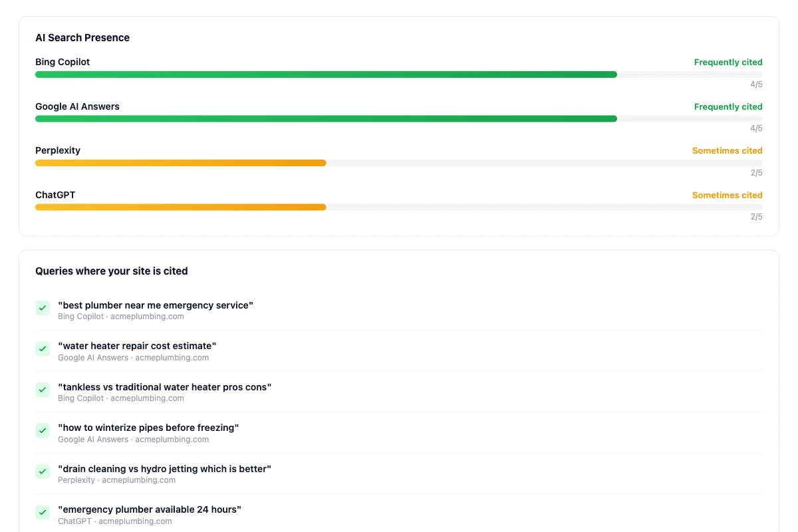Click the check icon for "how to winterize pipes before freezing"
The height and width of the screenshot is (532, 798).
pos(43,430)
